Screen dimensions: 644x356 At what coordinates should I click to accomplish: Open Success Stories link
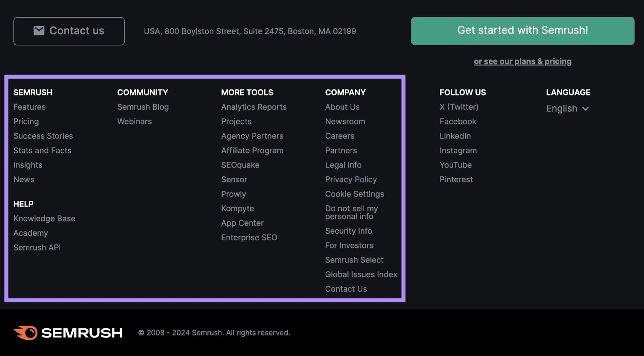[43, 136]
